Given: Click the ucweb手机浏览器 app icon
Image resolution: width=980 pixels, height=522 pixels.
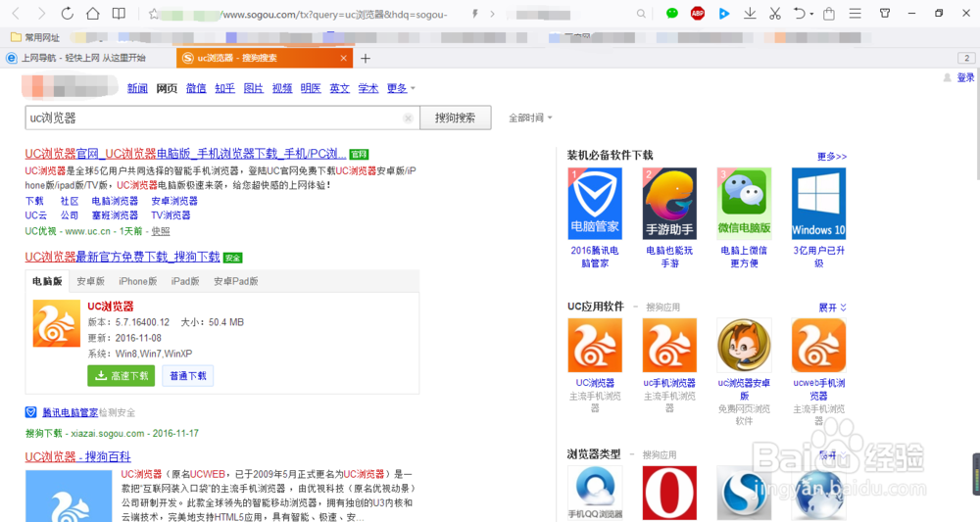Looking at the screenshot, I should pyautogui.click(x=818, y=346).
